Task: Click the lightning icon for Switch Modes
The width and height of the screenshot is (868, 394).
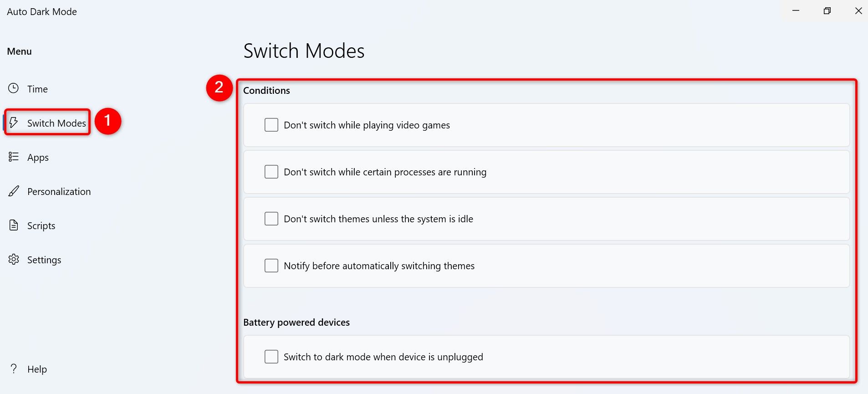Action: (14, 123)
